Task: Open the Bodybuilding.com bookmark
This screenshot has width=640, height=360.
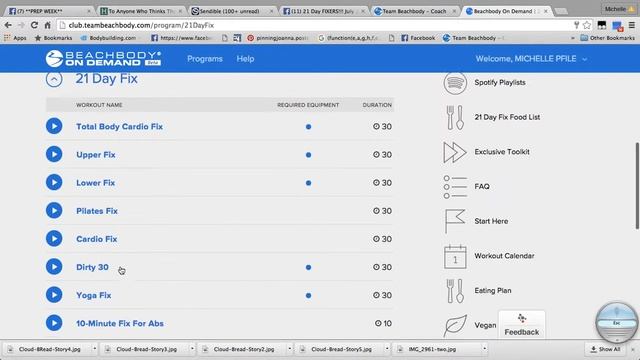Action: click(108, 38)
